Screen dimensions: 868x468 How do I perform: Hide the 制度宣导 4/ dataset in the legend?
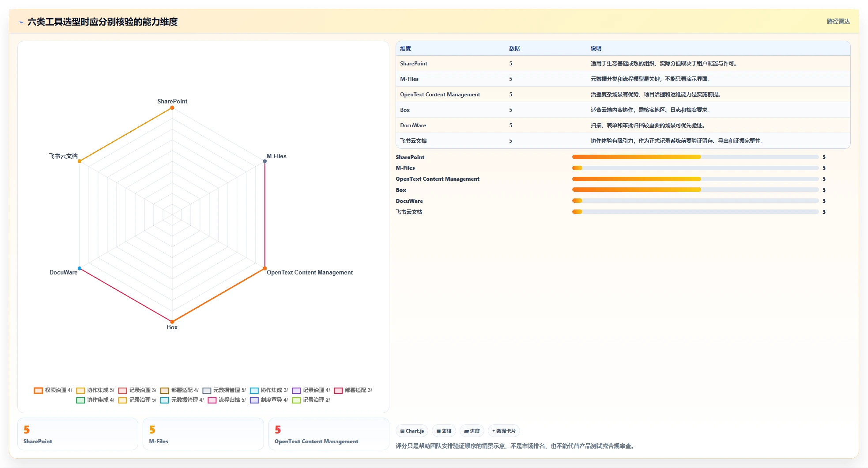[x=269, y=400]
